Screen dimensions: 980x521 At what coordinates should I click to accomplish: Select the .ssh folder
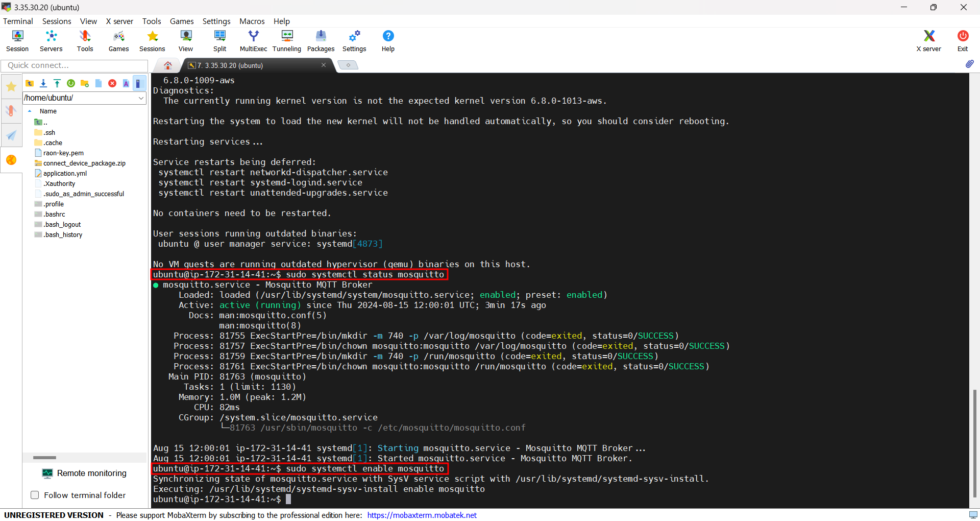(x=45, y=132)
